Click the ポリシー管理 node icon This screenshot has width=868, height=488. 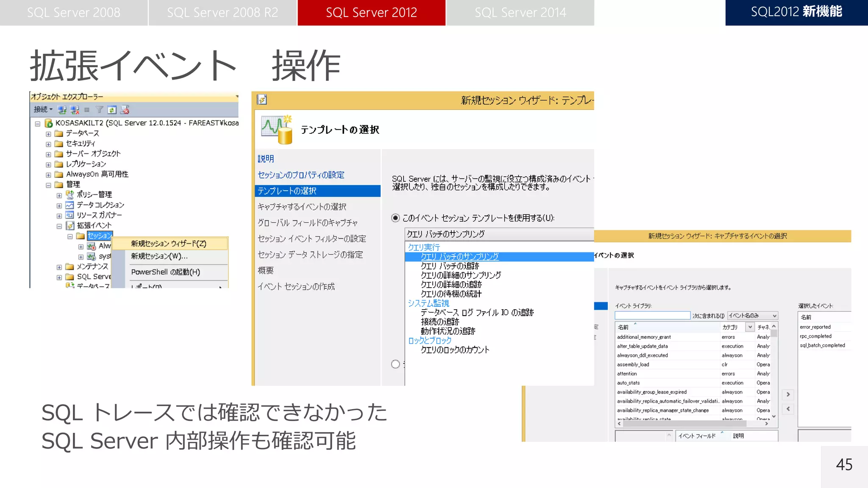[70, 194]
